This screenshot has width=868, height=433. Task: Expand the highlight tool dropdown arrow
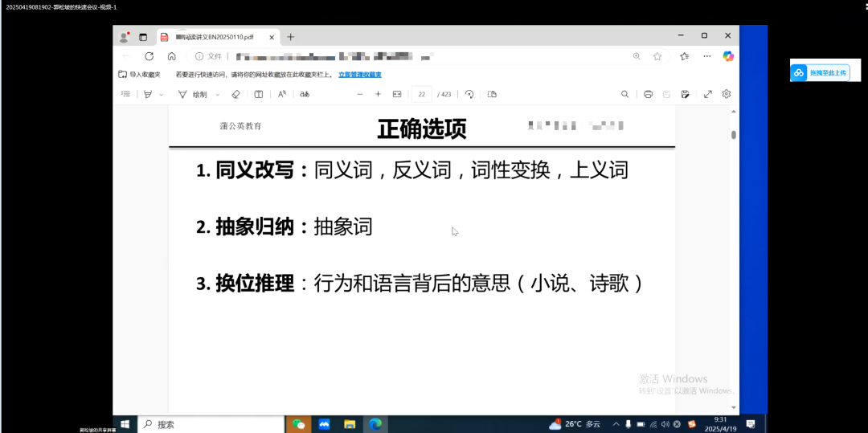(x=161, y=95)
